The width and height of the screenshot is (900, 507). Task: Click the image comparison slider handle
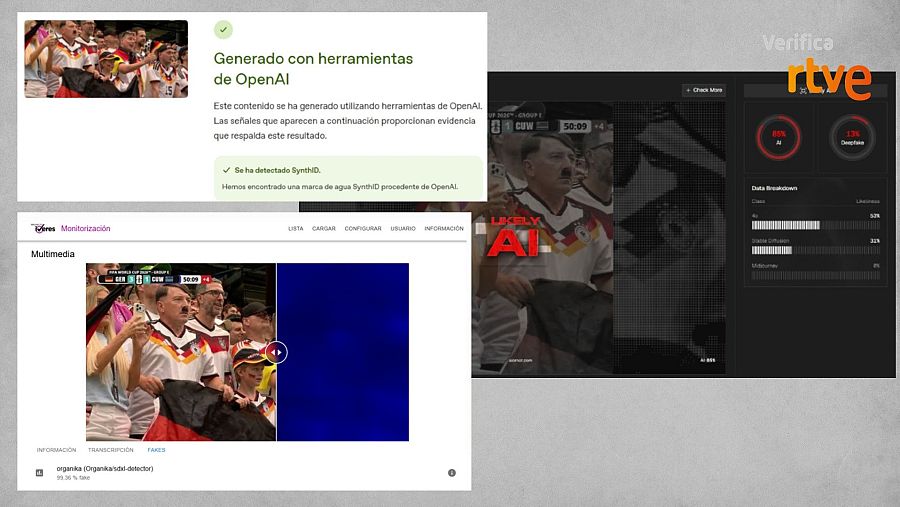pos(276,352)
